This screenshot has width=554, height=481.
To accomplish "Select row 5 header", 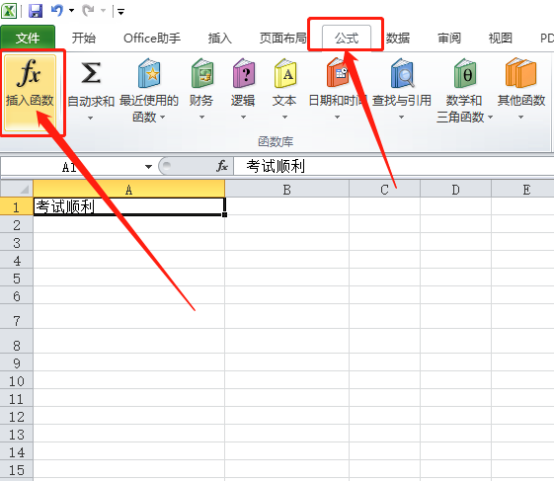I will point(17,278).
